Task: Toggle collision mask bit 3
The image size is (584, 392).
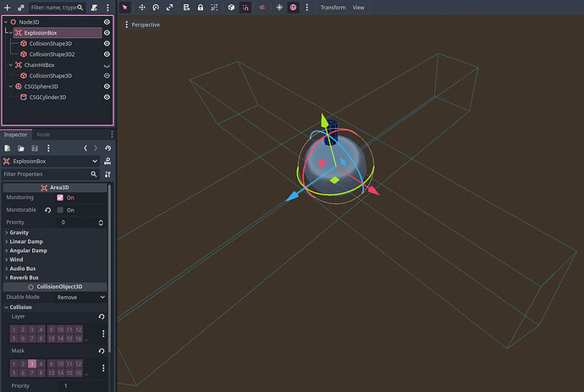Action: (x=32, y=364)
